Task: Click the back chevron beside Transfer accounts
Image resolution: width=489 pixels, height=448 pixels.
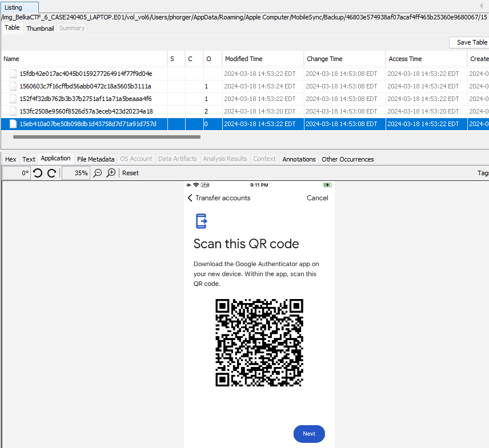Action: [x=190, y=198]
